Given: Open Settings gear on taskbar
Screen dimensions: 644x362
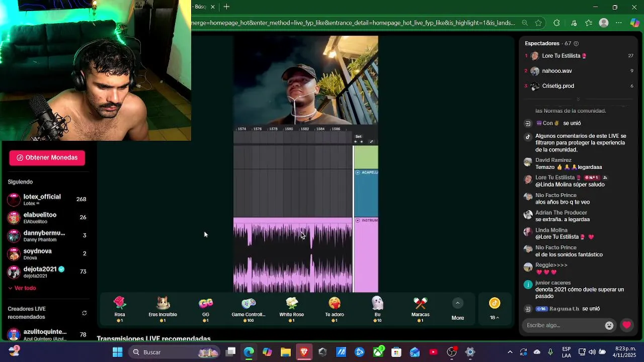Looking at the screenshot, I should tap(470, 352).
